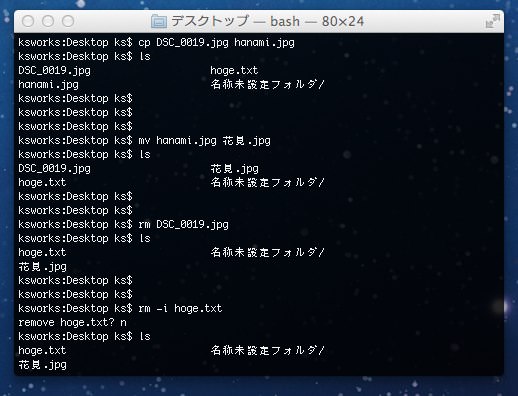Click the 'cp DSC_0019.jpg hanami.jpg' command line
This screenshot has width=518, height=396.
click(156, 43)
